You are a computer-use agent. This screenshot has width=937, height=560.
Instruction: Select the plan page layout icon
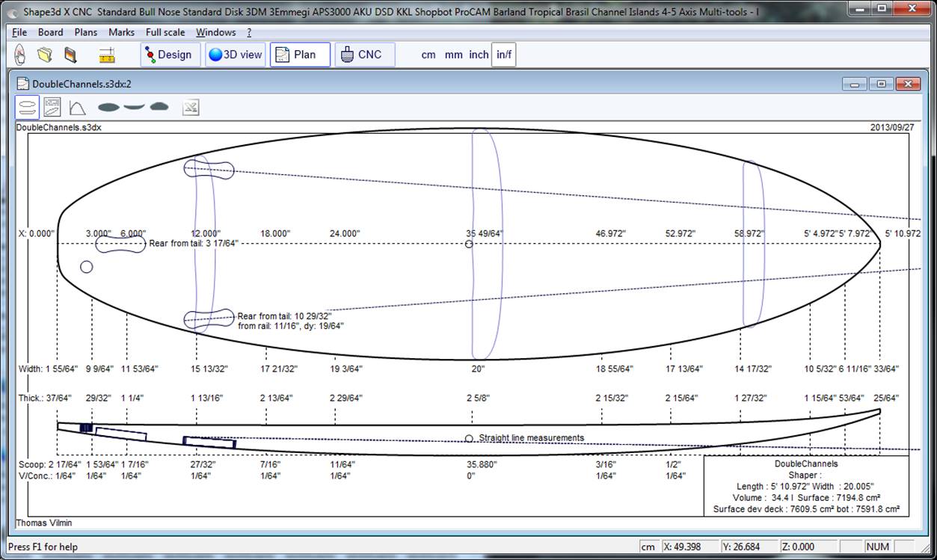point(52,108)
